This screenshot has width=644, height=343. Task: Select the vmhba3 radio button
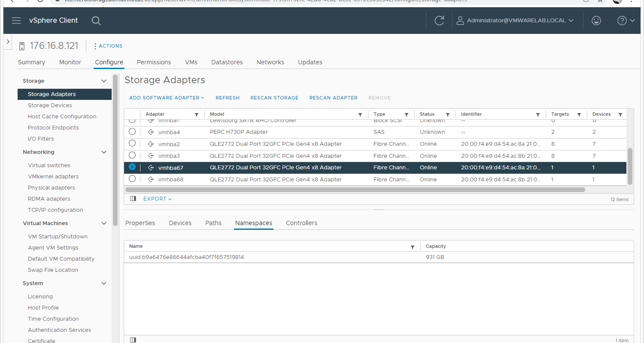132,155
